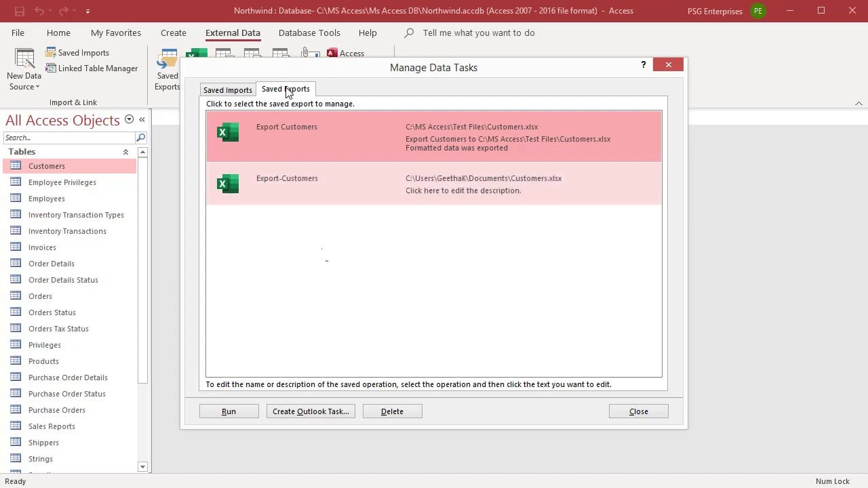Viewport: 868px width, 488px height.
Task: Select the Saved Exports dialog tab
Action: (x=285, y=89)
